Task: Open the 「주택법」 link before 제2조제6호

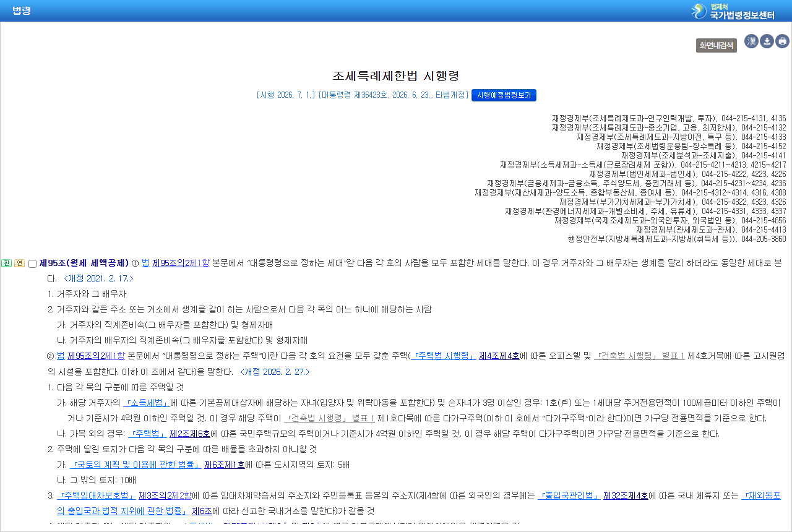Action: (x=147, y=433)
